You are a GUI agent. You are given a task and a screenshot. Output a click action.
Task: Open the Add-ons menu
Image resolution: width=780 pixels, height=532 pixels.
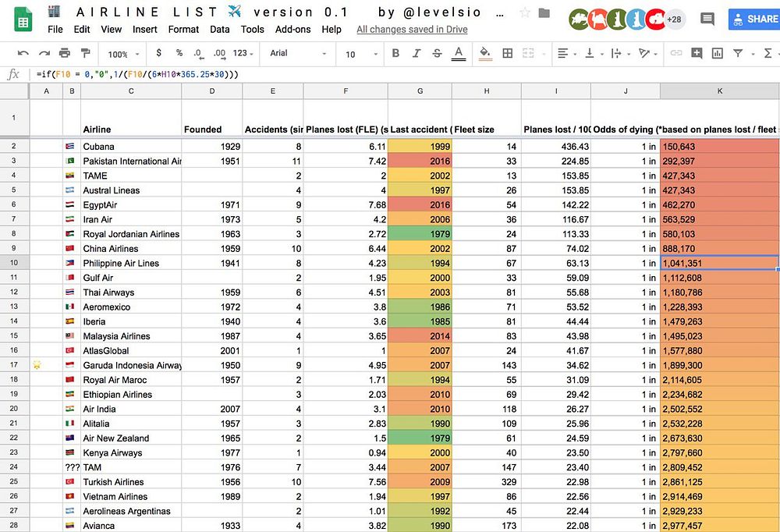coord(292,30)
